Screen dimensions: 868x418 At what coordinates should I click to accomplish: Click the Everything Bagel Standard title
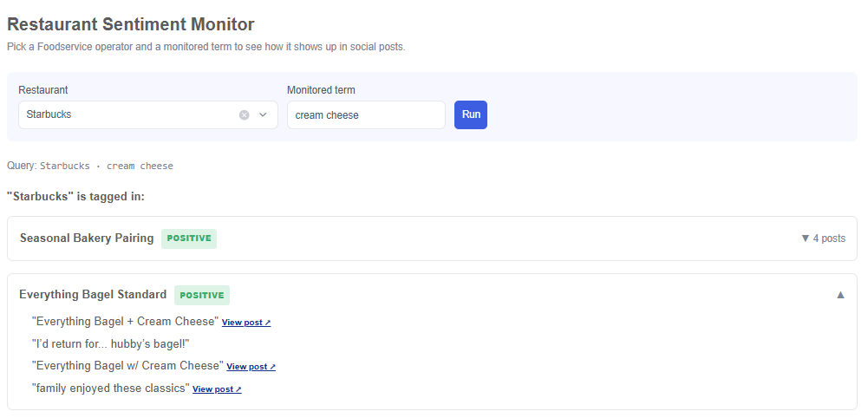(93, 295)
